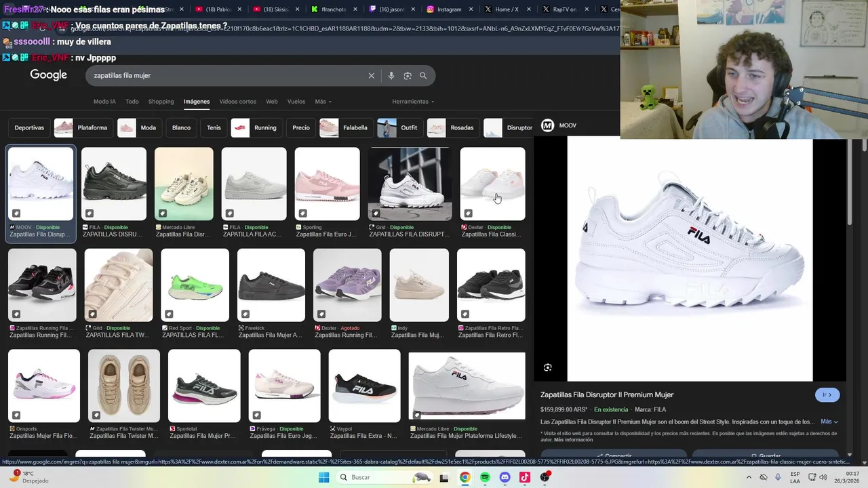868x488 pixels.
Task: Expand the Más search filter menu
Action: (323, 102)
